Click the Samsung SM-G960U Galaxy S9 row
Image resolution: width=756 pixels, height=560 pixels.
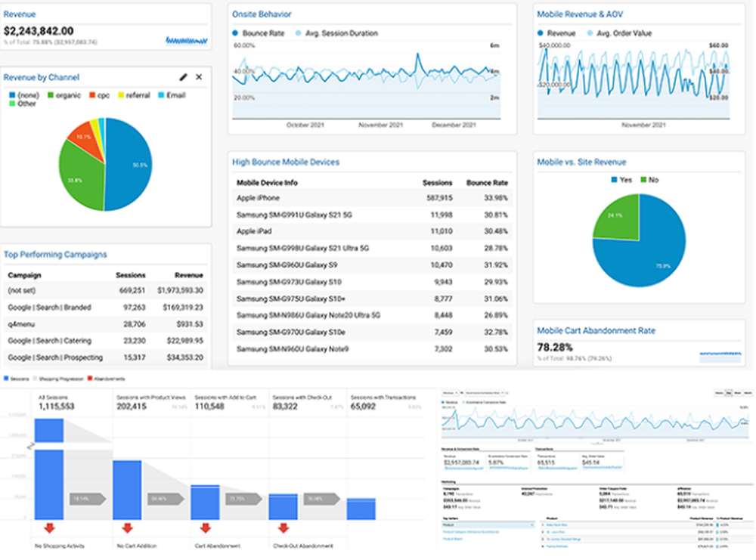point(372,265)
